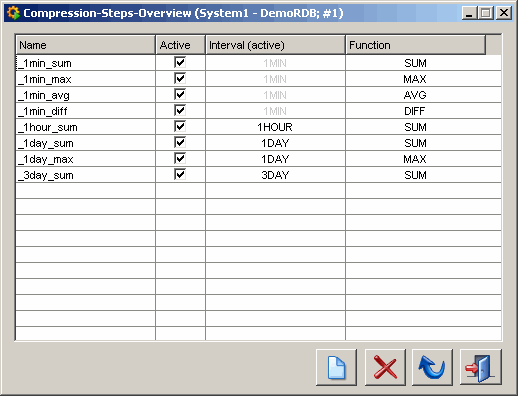Click the AVG function cell

click(x=415, y=95)
